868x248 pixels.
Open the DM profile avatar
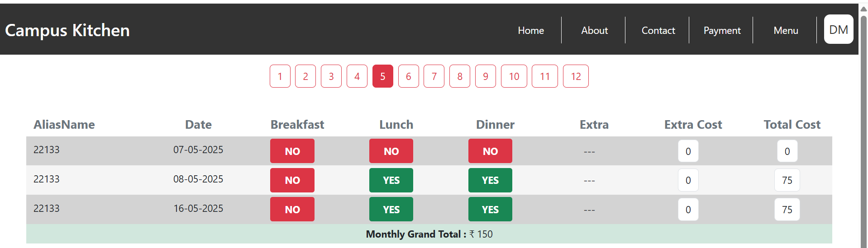[x=838, y=29]
